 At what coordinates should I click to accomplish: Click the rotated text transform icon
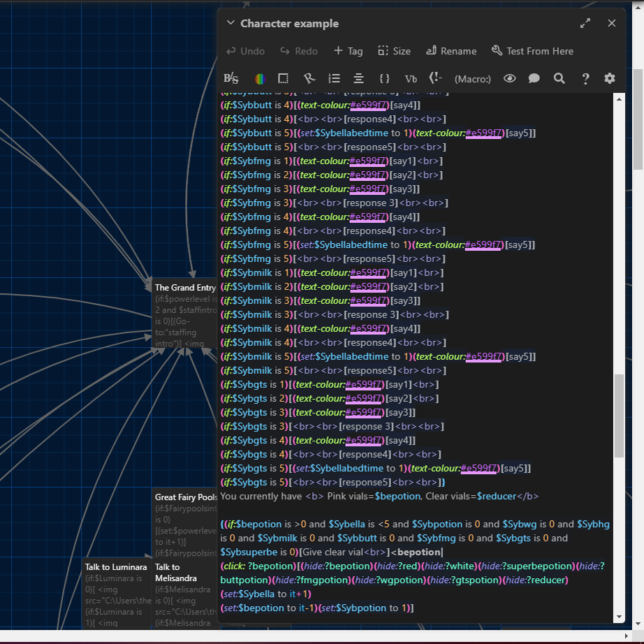click(x=309, y=79)
